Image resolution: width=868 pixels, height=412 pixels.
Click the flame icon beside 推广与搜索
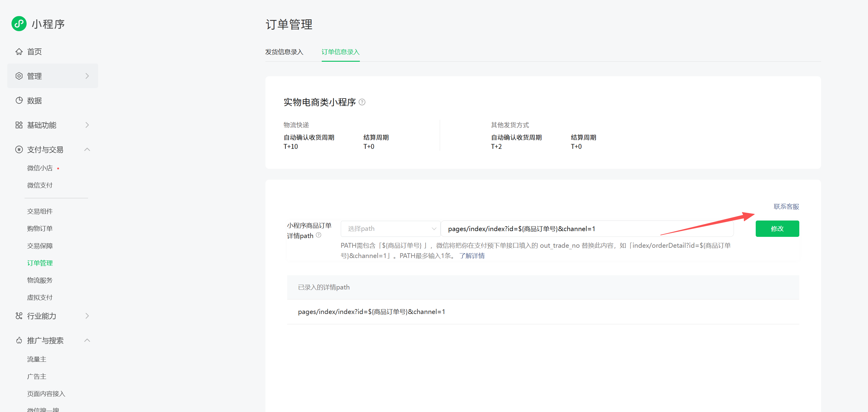tap(19, 341)
